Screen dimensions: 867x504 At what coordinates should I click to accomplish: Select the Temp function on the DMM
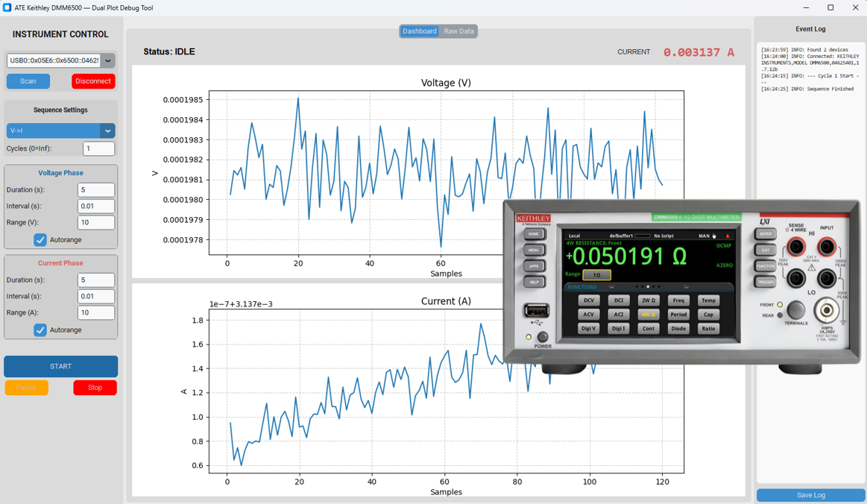(x=709, y=300)
